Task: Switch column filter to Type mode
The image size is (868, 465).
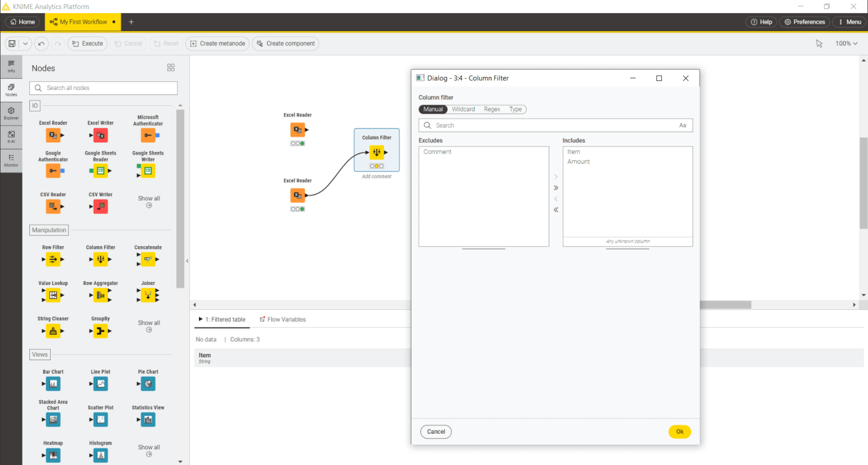Action: (x=515, y=109)
